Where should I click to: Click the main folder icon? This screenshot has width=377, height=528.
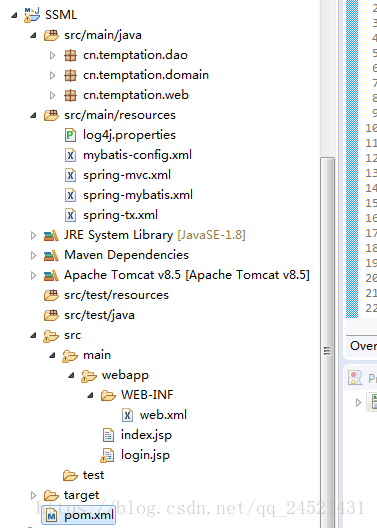[70, 356]
